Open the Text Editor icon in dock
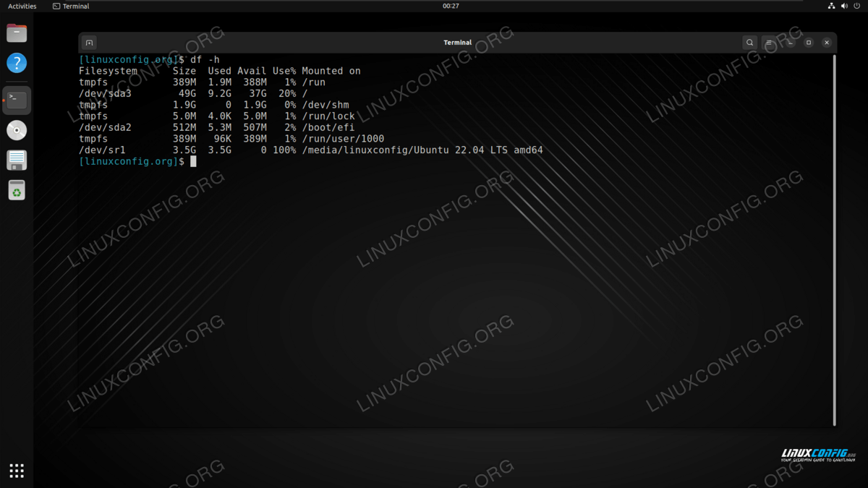Image resolution: width=868 pixels, height=488 pixels. pos(17,160)
